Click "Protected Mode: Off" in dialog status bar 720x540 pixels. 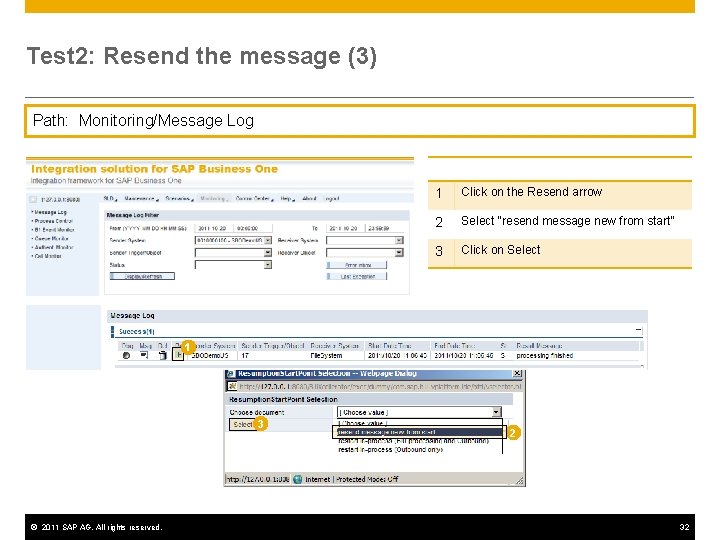pos(367,479)
